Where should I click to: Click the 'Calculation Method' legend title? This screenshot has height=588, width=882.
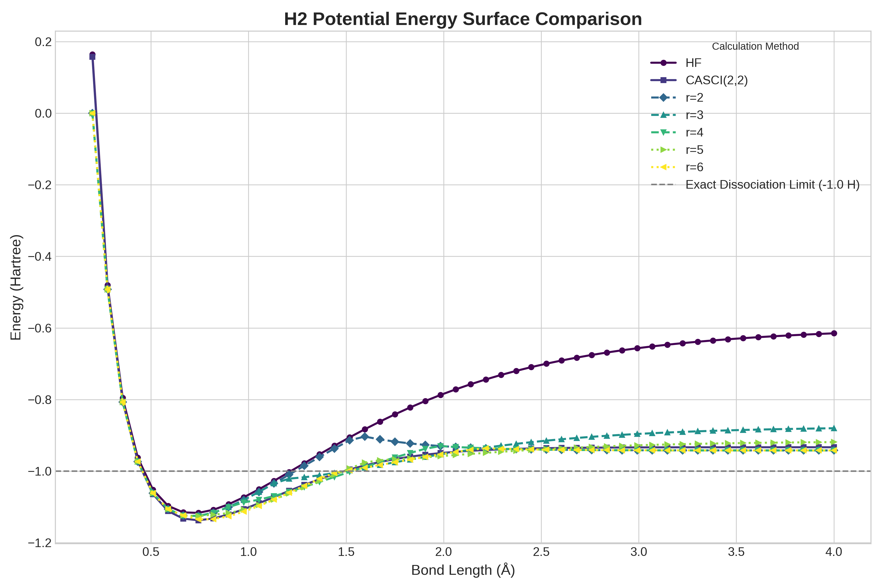pyautogui.click(x=755, y=46)
